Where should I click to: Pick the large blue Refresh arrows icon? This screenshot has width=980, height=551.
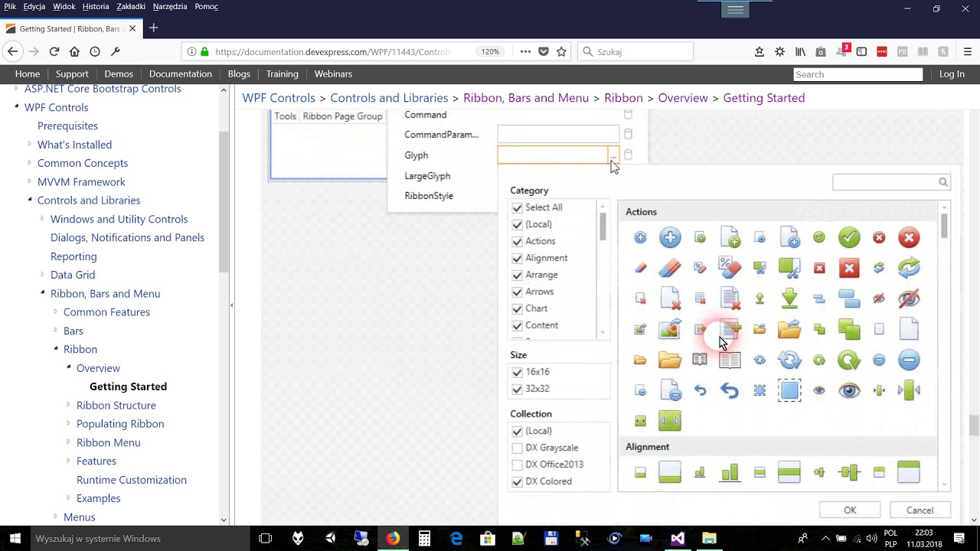789,360
